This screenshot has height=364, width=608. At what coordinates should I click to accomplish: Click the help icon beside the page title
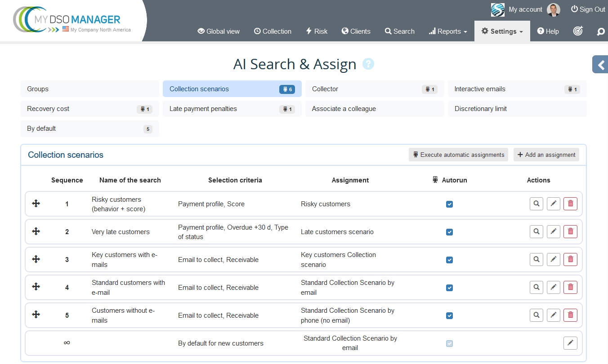click(368, 64)
